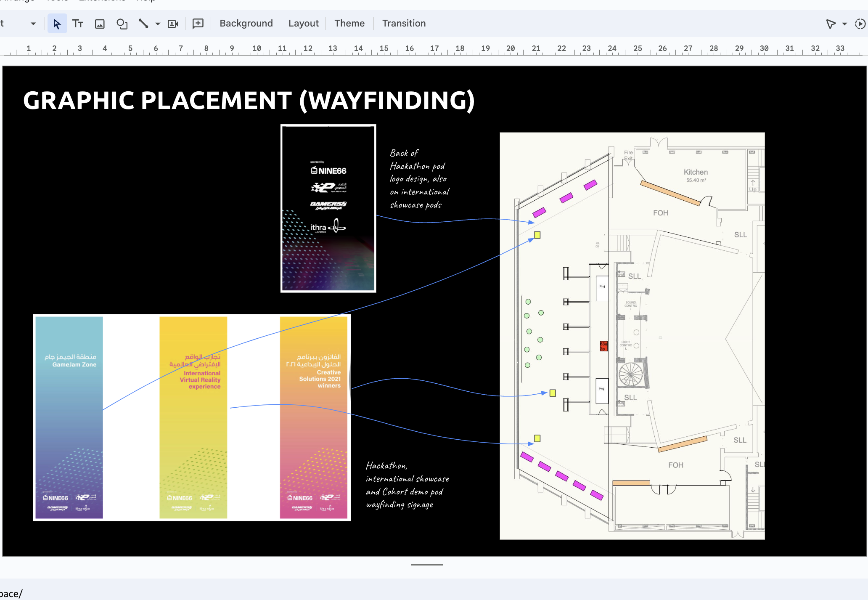Open the Background options

click(x=246, y=24)
